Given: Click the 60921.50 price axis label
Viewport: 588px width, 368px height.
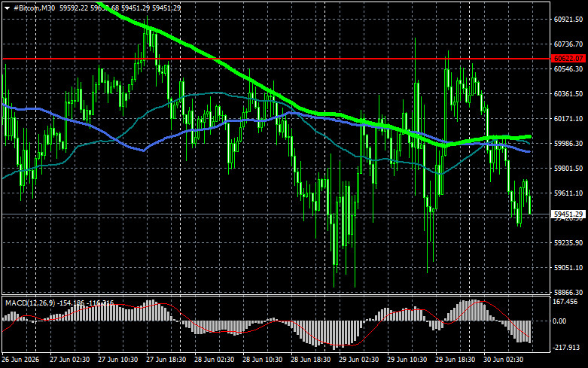Looking at the screenshot, I should click(568, 19).
